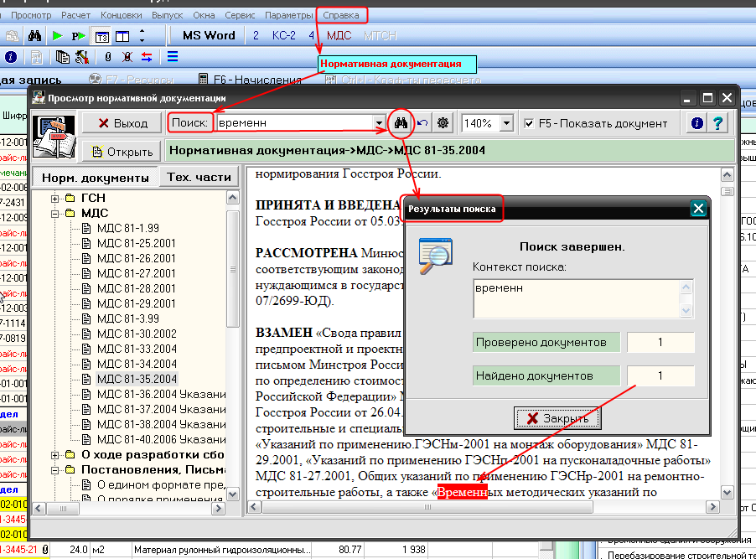Click the МДС 81-1.99 document icon in tree

pyautogui.click(x=87, y=228)
